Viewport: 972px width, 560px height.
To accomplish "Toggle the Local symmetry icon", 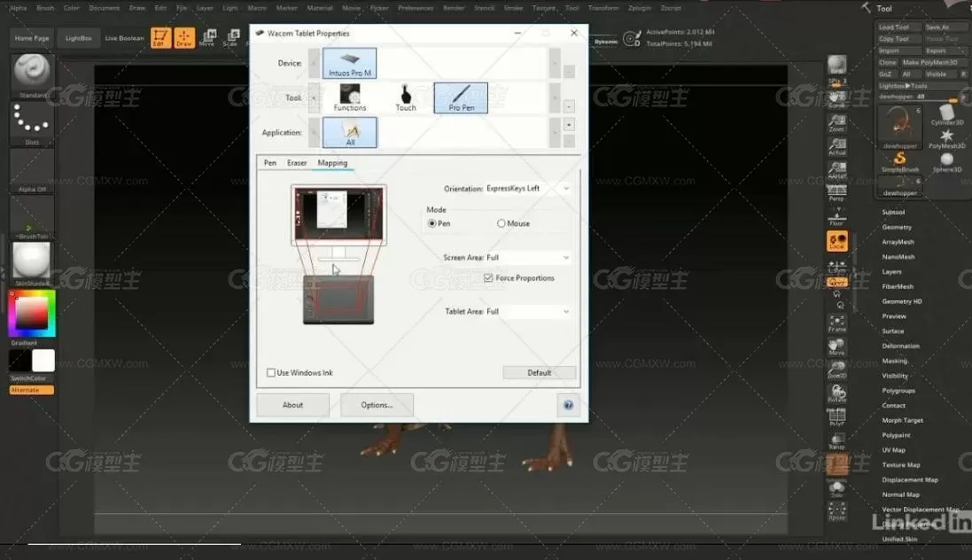I will [836, 241].
